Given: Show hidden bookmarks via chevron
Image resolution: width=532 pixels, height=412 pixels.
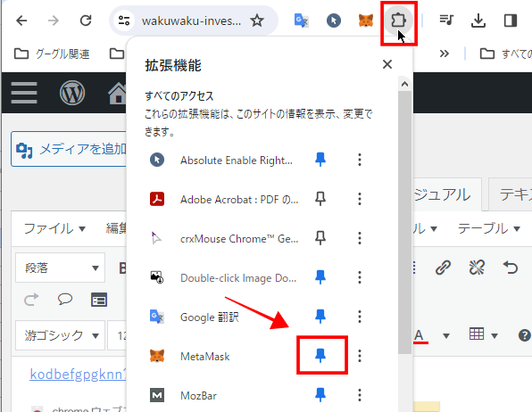Looking at the screenshot, I should [x=444, y=54].
